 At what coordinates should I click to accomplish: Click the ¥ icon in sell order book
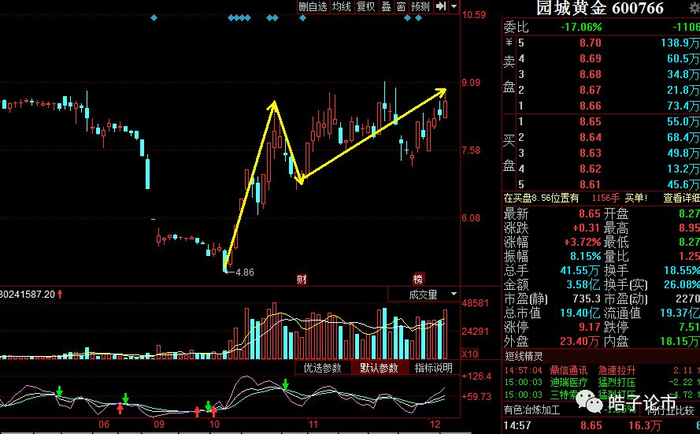[x=508, y=43]
